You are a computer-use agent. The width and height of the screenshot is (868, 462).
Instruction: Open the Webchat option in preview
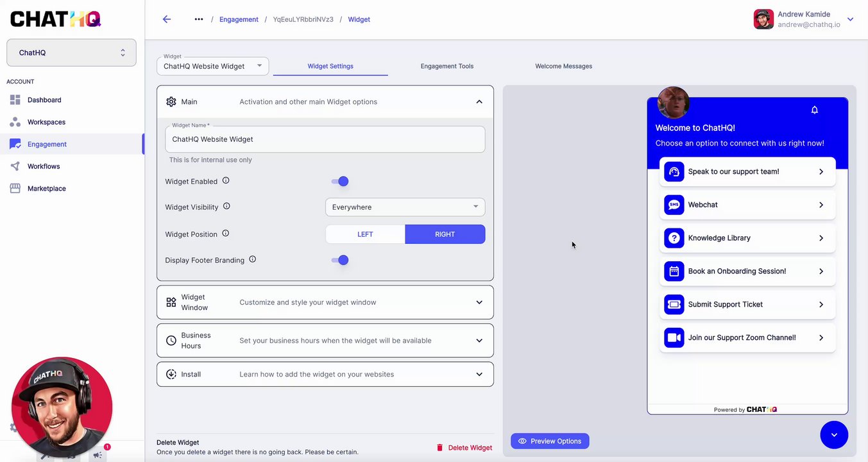747,205
